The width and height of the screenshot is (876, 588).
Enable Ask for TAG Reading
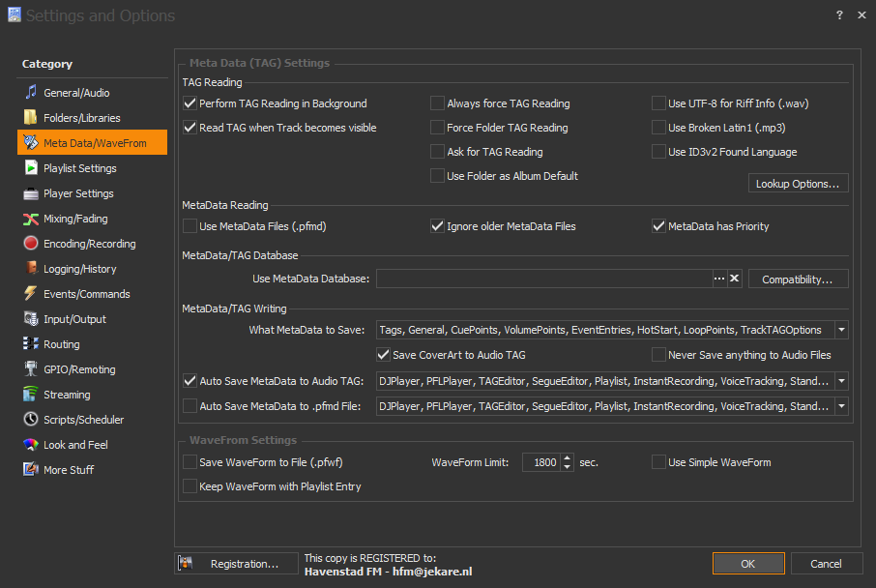(437, 152)
